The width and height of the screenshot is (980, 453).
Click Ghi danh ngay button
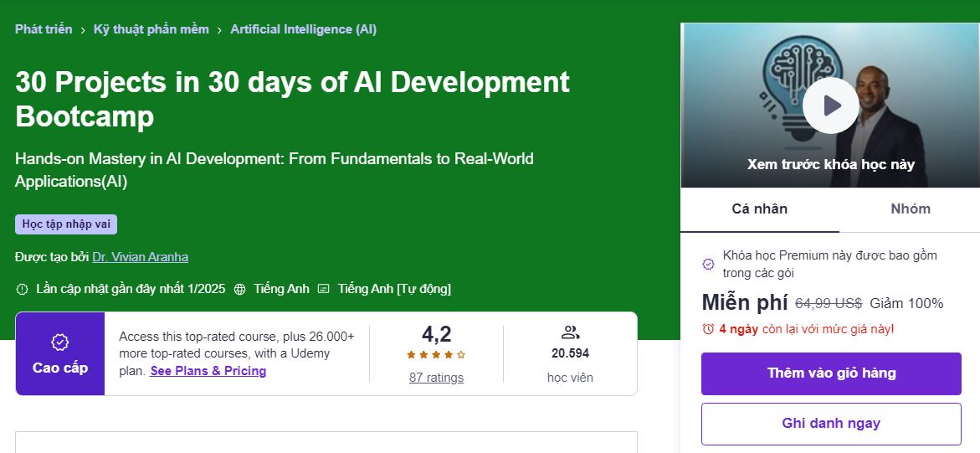coord(831,424)
